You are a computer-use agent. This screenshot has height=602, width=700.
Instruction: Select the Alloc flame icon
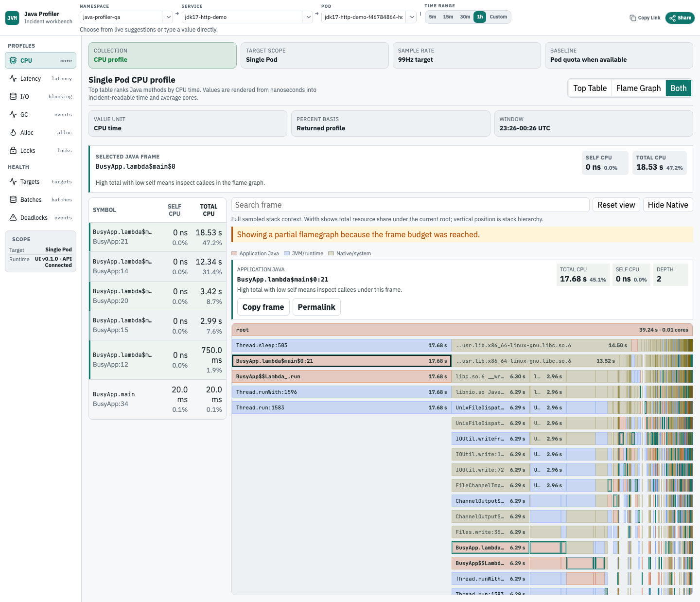tap(13, 133)
